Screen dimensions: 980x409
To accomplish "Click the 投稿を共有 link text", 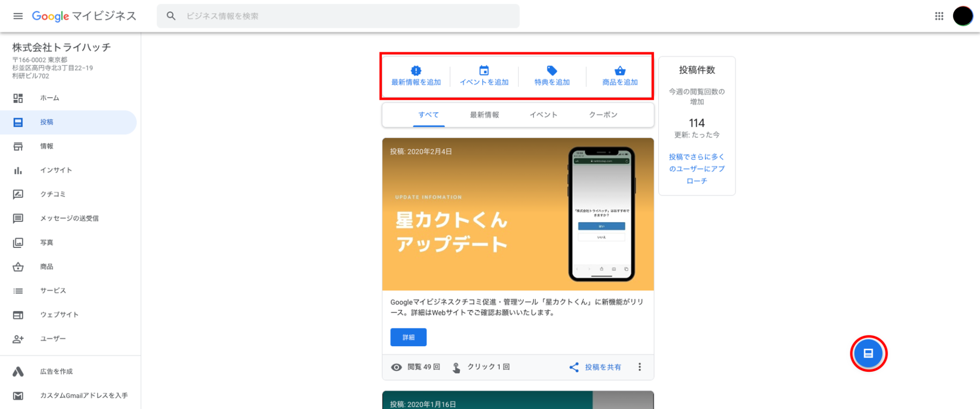I will (x=603, y=367).
